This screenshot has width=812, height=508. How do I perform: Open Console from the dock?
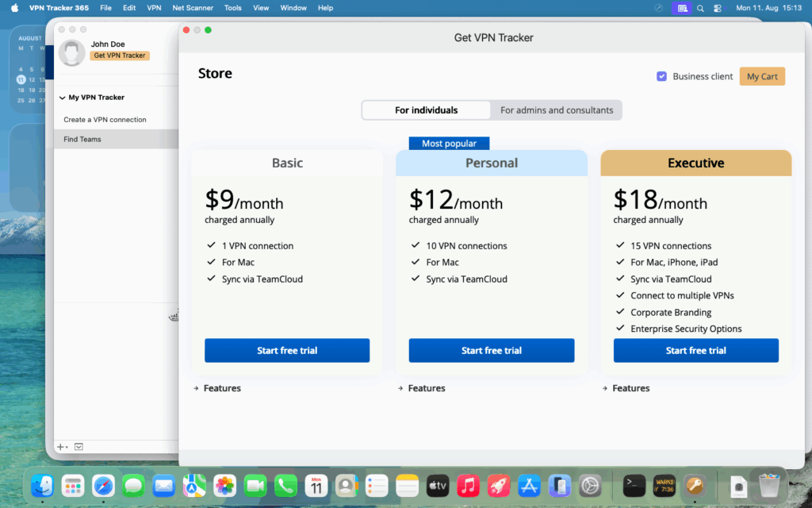pyautogui.click(x=665, y=486)
